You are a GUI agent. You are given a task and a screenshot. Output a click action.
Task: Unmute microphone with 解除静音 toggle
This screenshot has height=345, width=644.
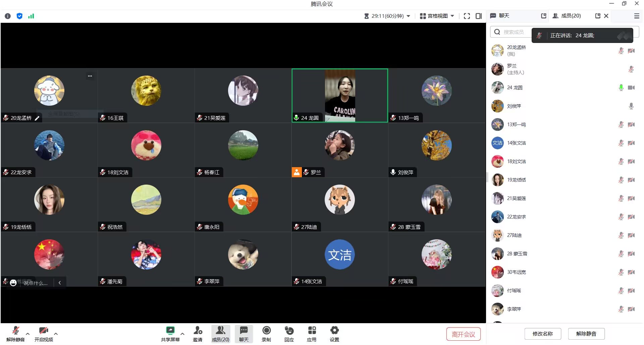15,331
